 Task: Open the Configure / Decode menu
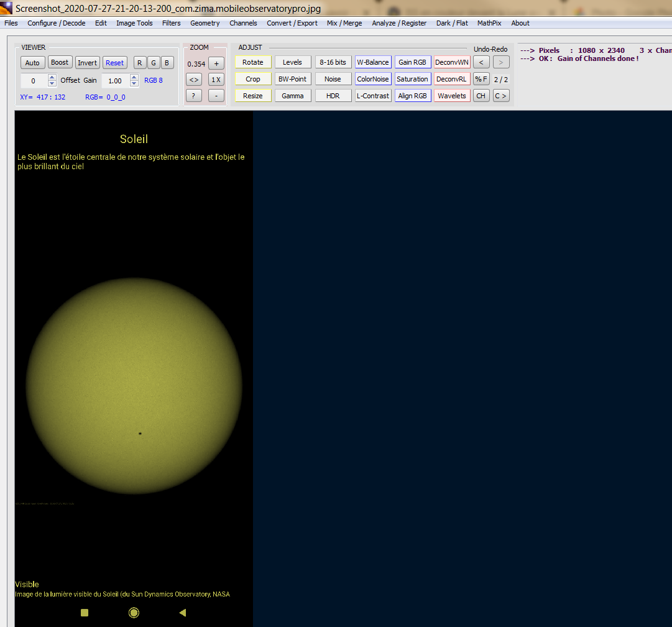pyautogui.click(x=56, y=23)
